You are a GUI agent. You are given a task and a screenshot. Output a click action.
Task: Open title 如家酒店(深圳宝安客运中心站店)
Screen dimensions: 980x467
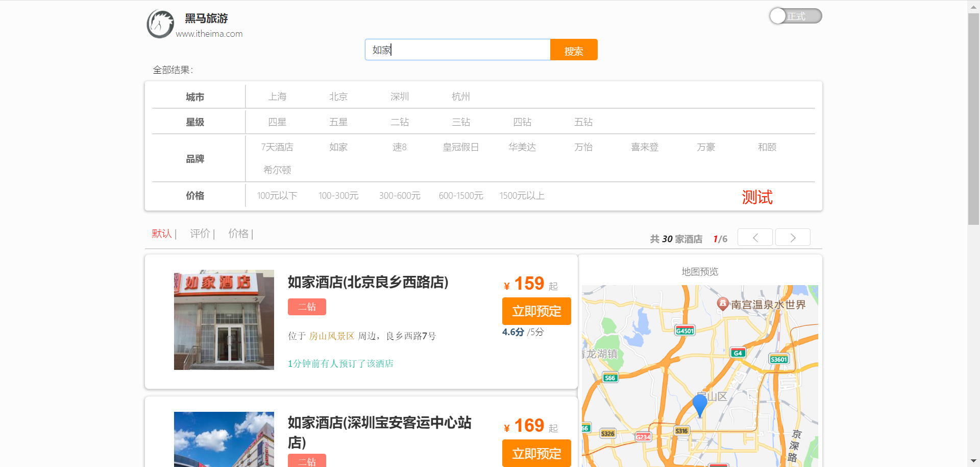(380, 432)
